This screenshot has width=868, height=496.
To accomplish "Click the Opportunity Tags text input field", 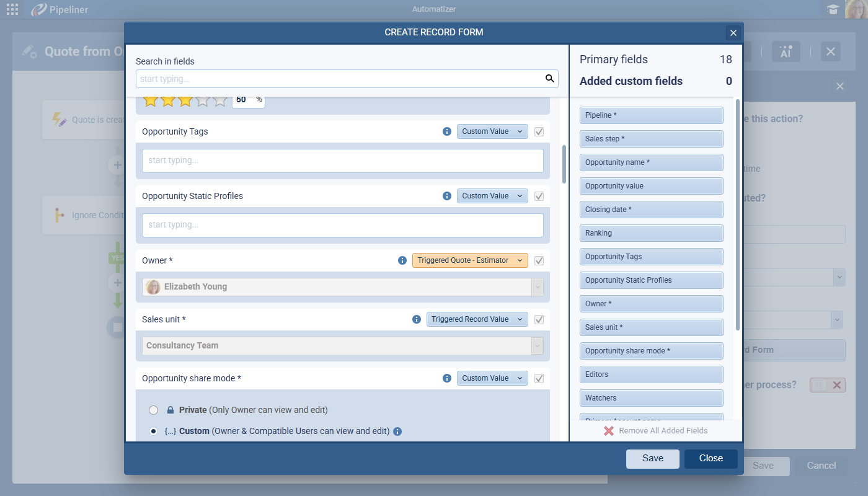I will pos(342,161).
